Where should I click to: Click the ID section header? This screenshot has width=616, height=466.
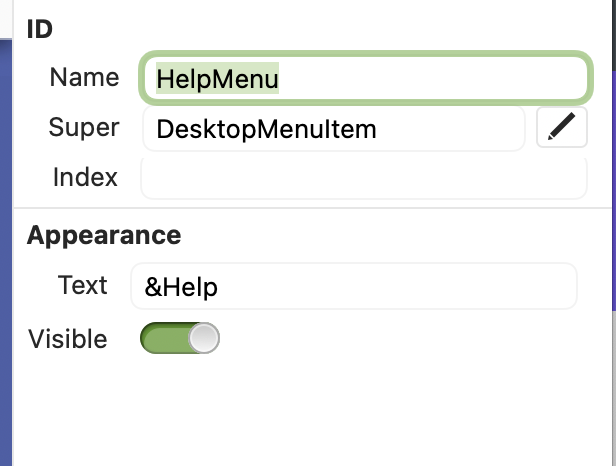40,29
